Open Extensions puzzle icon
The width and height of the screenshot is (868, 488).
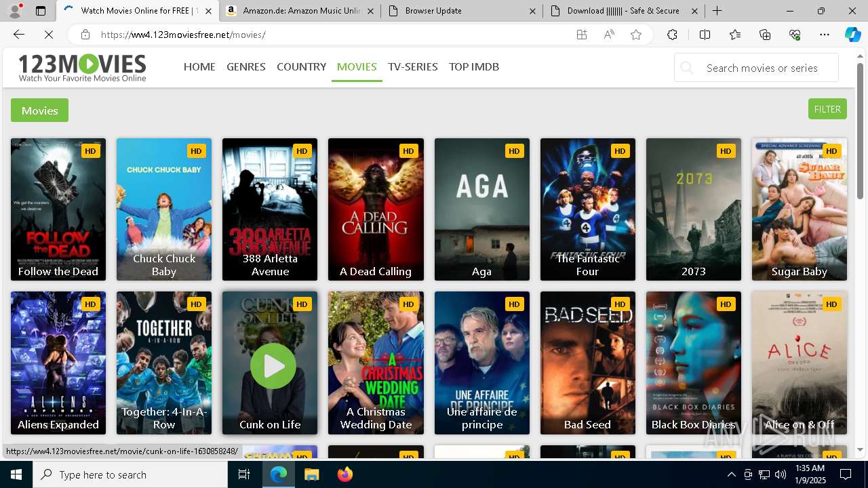pyautogui.click(x=672, y=35)
